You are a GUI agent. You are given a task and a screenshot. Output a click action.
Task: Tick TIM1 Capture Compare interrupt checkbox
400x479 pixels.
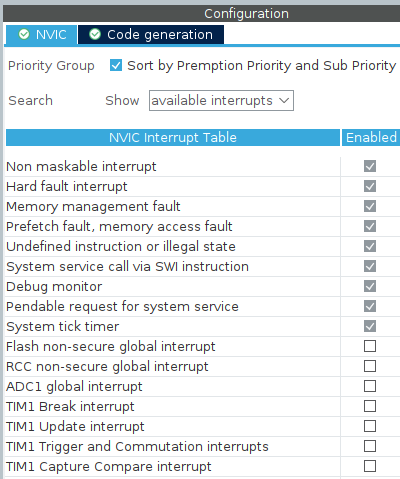point(370,466)
